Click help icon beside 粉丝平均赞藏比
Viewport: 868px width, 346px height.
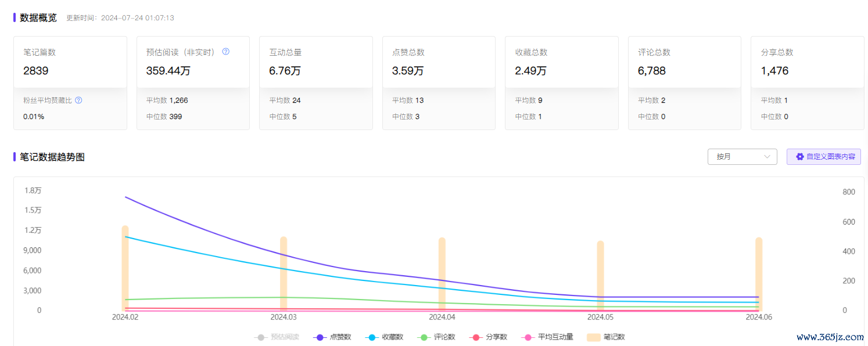click(78, 100)
